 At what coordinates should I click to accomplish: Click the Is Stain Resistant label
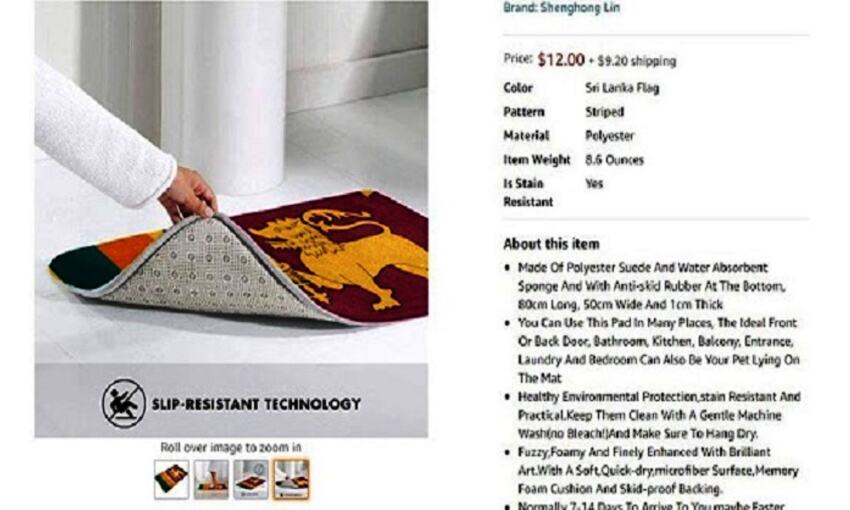(x=528, y=192)
